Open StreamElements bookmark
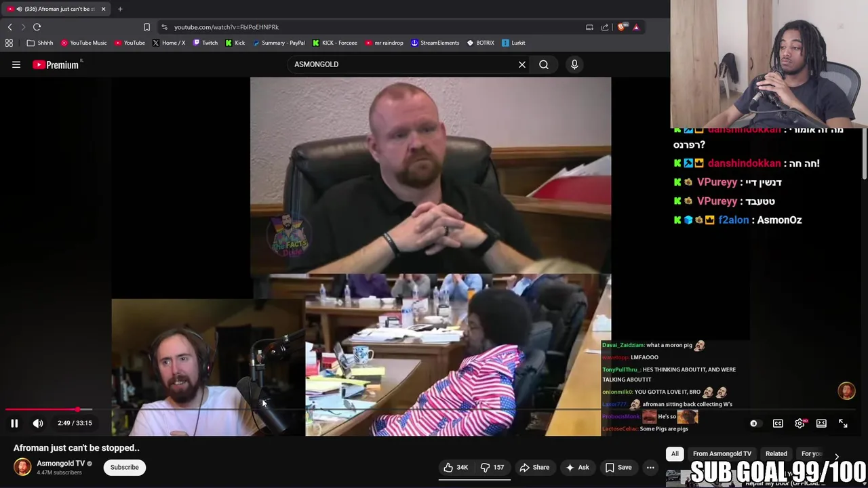This screenshot has height=488, width=868. pos(435,43)
